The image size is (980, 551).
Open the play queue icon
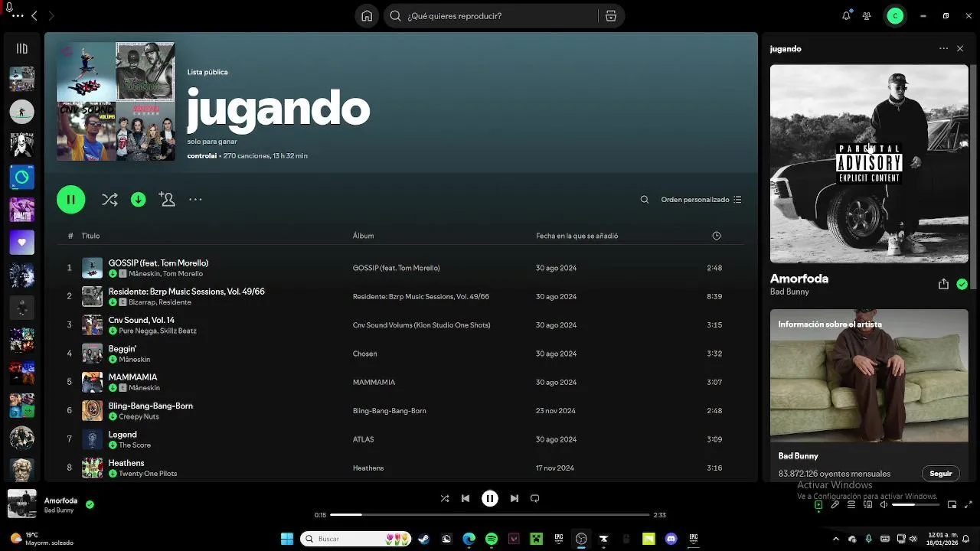[x=851, y=505]
